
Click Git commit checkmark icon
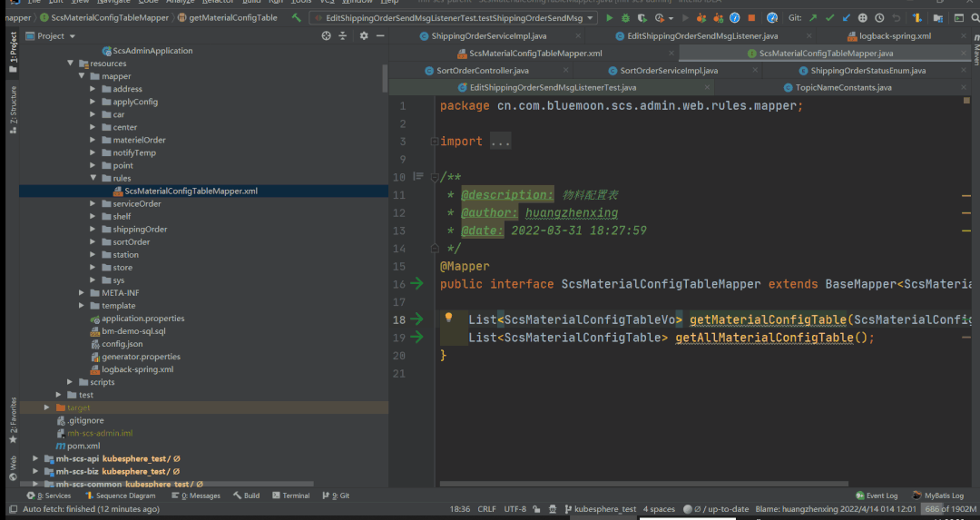(829, 18)
